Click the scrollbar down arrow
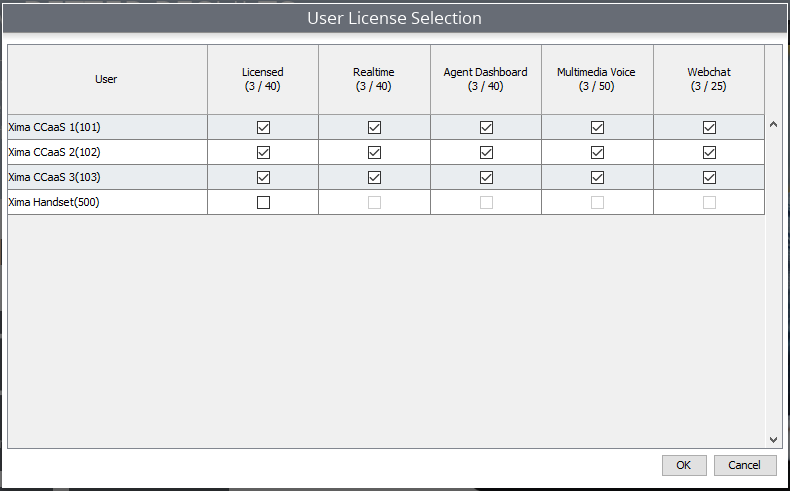This screenshot has width=790, height=491. (x=773, y=440)
